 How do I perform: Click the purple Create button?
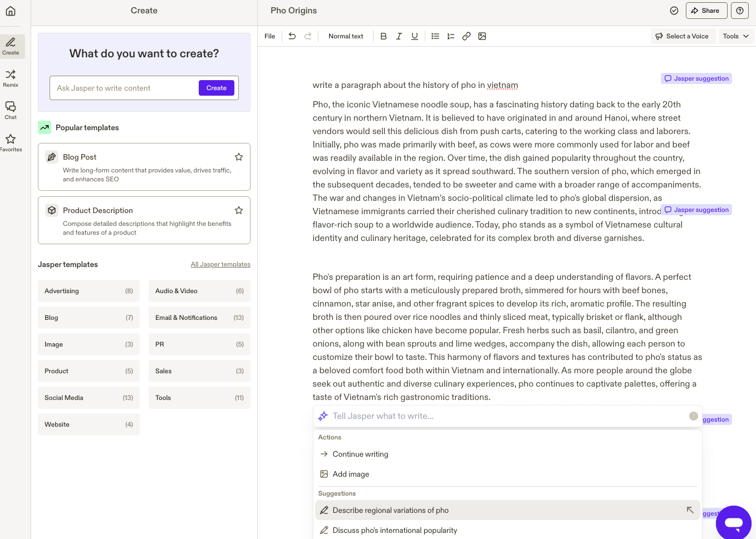coord(217,88)
